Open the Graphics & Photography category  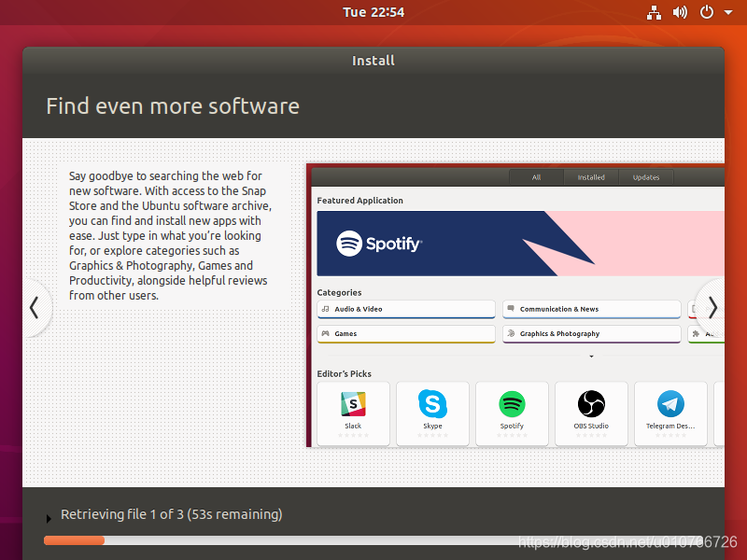[x=591, y=334]
